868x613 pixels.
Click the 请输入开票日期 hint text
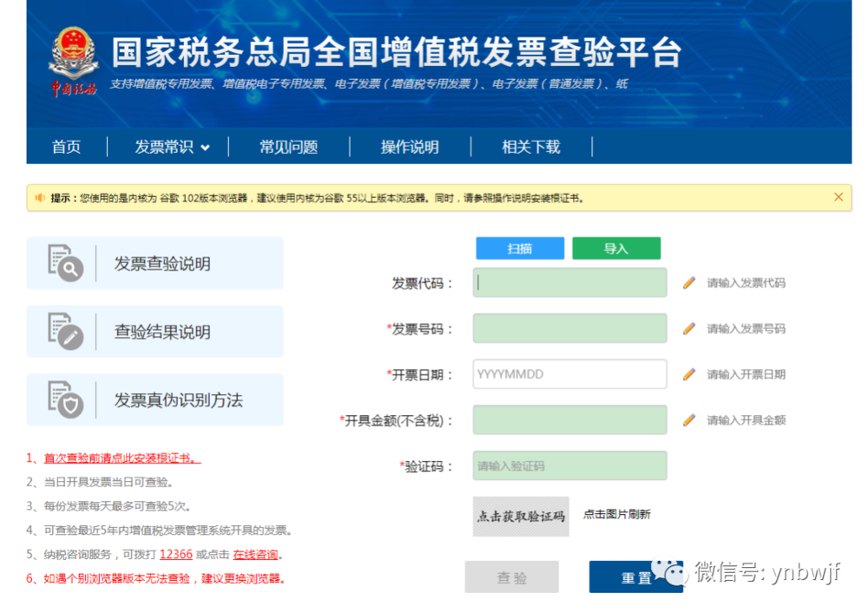pos(746,374)
